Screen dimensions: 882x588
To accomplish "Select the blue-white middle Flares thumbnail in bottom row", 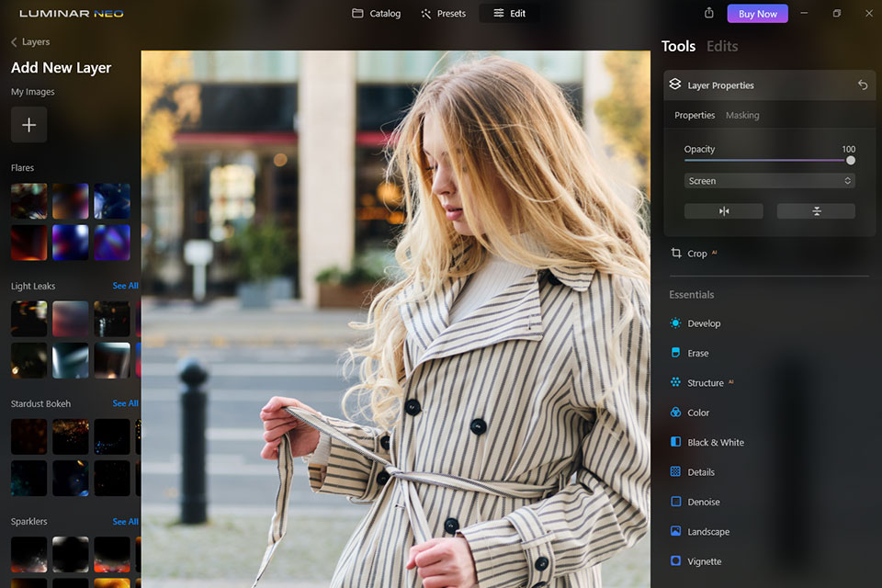I will (x=71, y=243).
